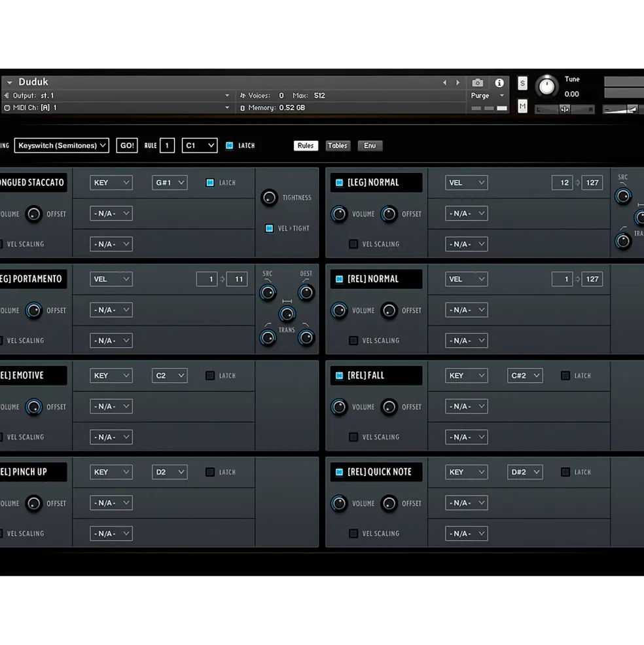The height and width of the screenshot is (645, 644).
Task: Click the [REL] NORMAL volume knob
Action: 339,310
